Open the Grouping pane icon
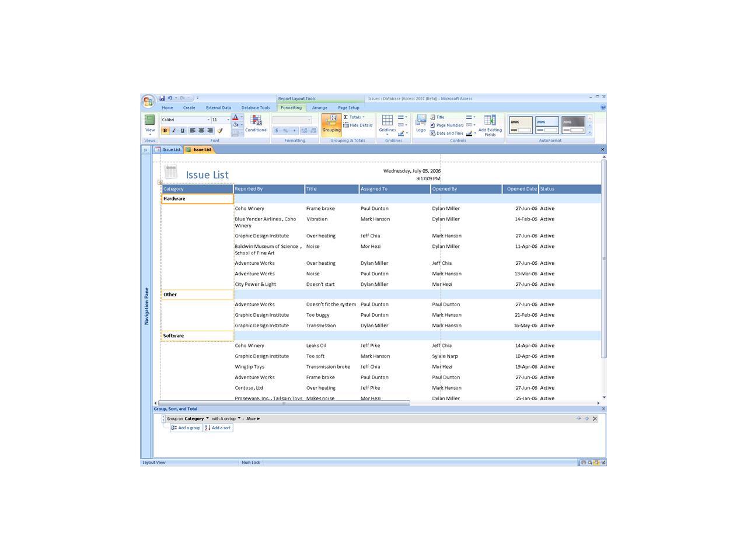Image resolution: width=747 pixels, height=560 pixels. [x=331, y=124]
